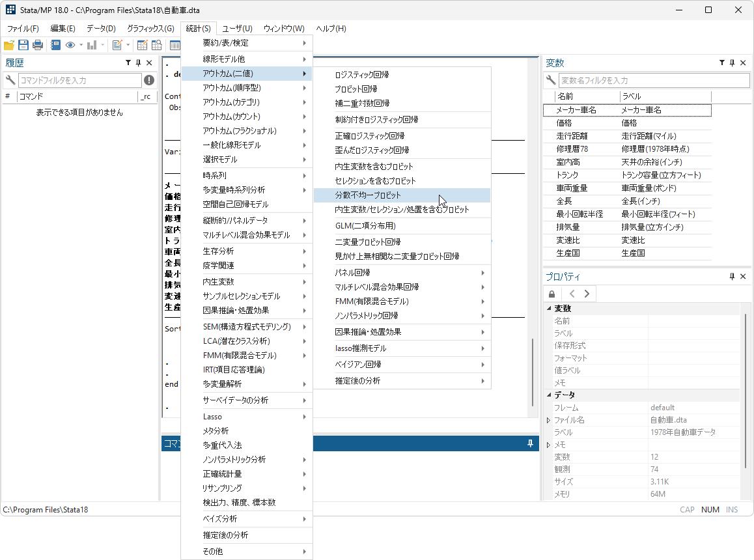The width and height of the screenshot is (754, 560).
Task: Open the Viewer icon dropdown arrow
Action: [81, 45]
